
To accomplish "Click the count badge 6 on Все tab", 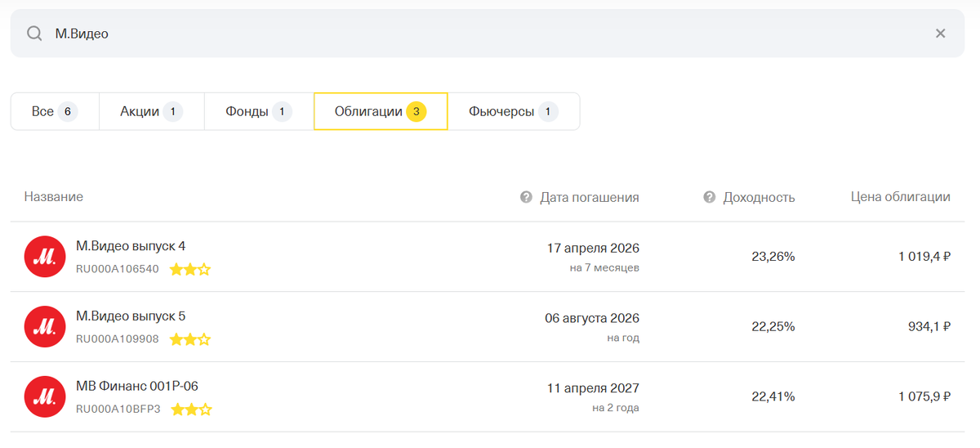I will [x=68, y=111].
